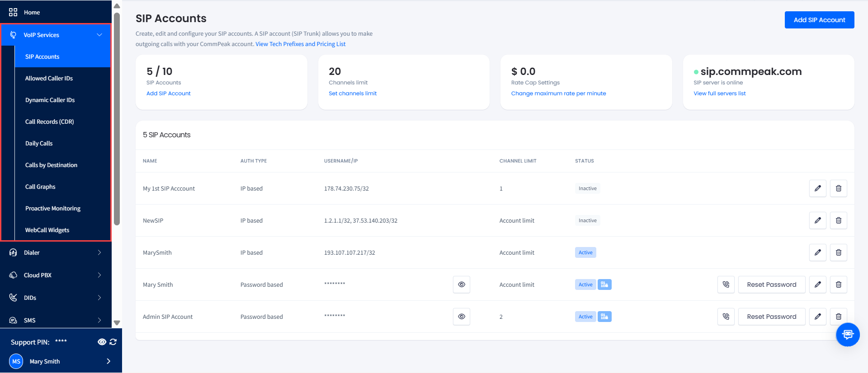Click the DIDs phone icon
The image size is (868, 373).
(13, 298)
